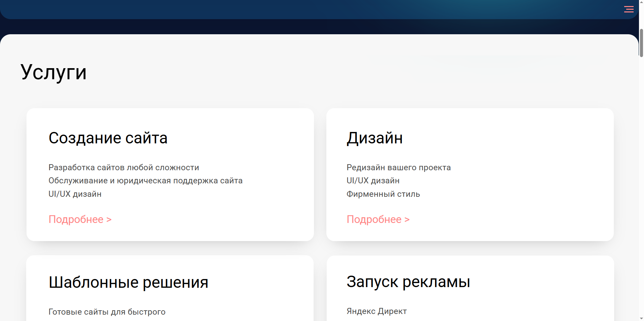Click "Подробнее >" under Создание сайта

click(x=80, y=219)
